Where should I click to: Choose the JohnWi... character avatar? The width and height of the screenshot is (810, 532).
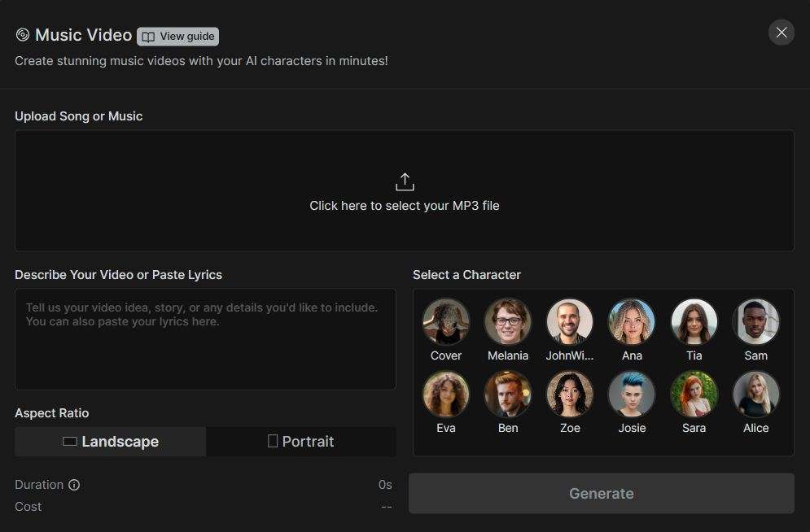[x=570, y=321]
